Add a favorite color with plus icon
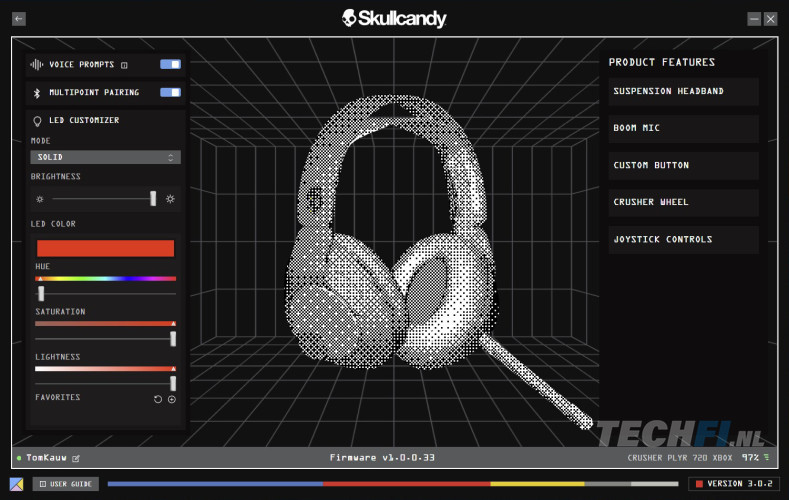 pos(172,399)
